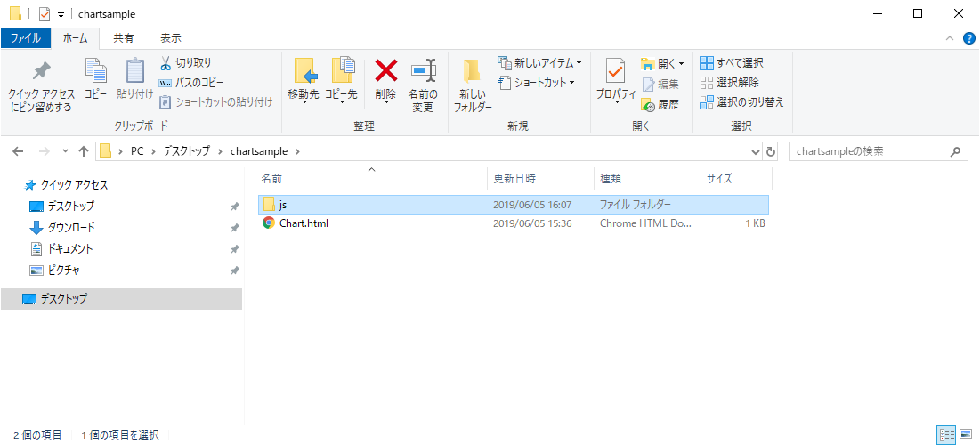This screenshot has width=980, height=446.
Task: Click 選択の切り替え to invert selection
Action: [741, 102]
